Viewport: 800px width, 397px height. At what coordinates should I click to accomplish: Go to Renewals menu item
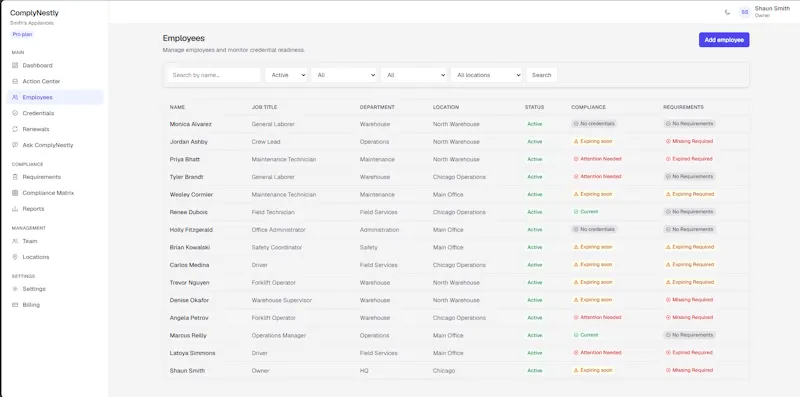pos(55,129)
